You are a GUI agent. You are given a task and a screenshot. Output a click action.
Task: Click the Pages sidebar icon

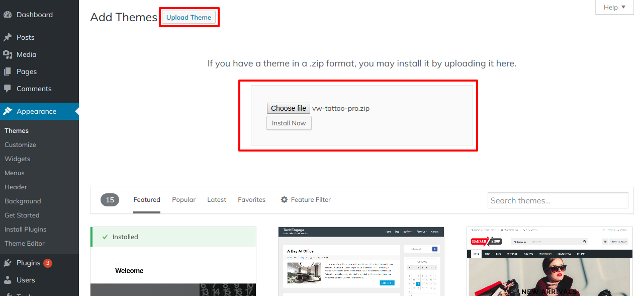pyautogui.click(x=8, y=71)
